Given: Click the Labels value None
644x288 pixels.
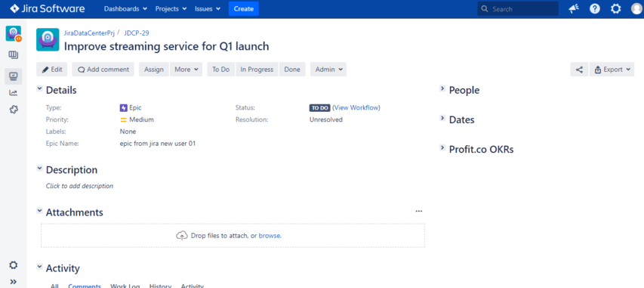Looking at the screenshot, I should 128,132.
